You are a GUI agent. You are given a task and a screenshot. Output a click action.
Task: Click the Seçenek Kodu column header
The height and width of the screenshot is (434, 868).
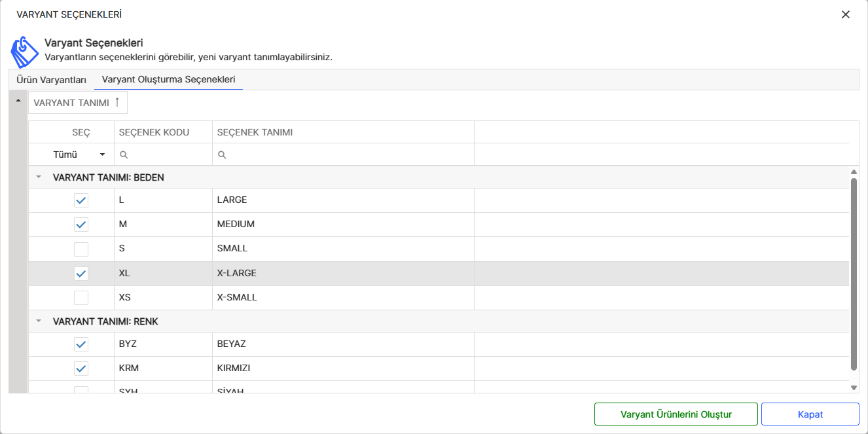[x=154, y=132]
